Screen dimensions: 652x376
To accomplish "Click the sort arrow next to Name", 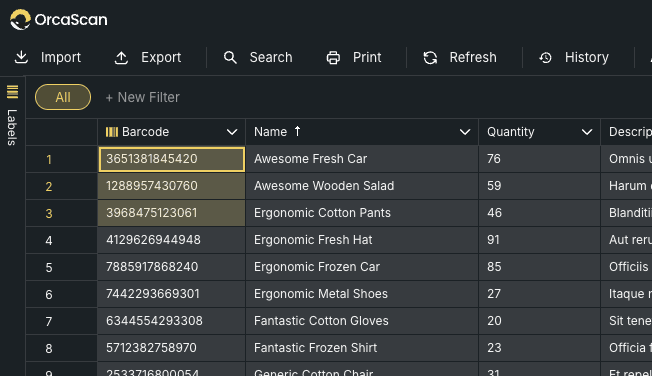I will (297, 131).
